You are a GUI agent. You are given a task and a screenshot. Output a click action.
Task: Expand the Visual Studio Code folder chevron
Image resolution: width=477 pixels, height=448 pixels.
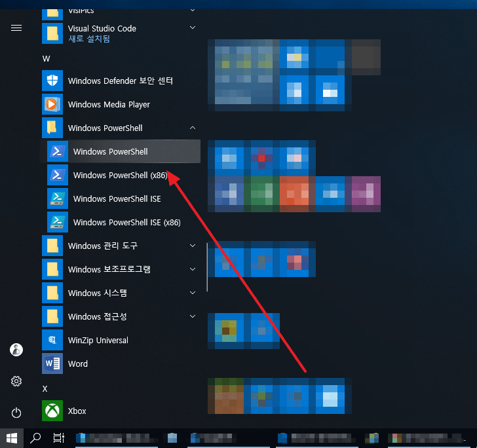click(193, 28)
